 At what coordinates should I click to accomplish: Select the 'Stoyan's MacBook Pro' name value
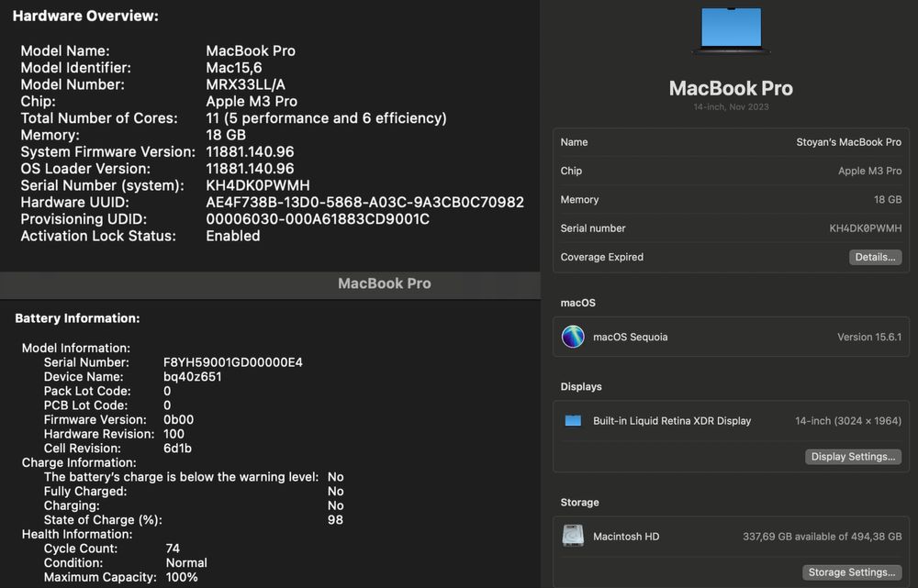click(848, 142)
